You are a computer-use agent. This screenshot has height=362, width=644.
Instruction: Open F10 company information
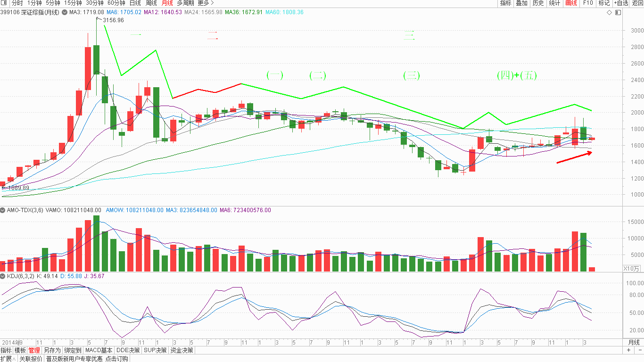coord(587,3)
